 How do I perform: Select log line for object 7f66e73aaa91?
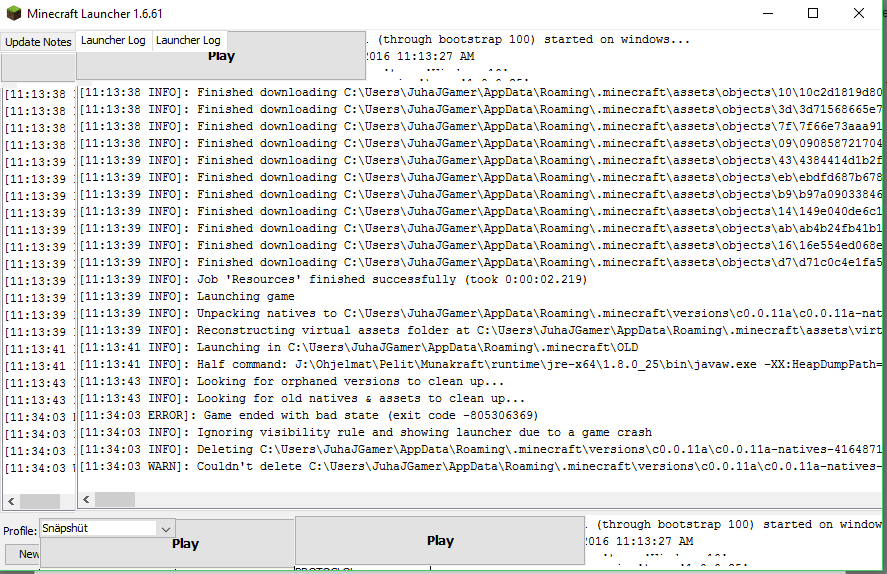click(480, 126)
